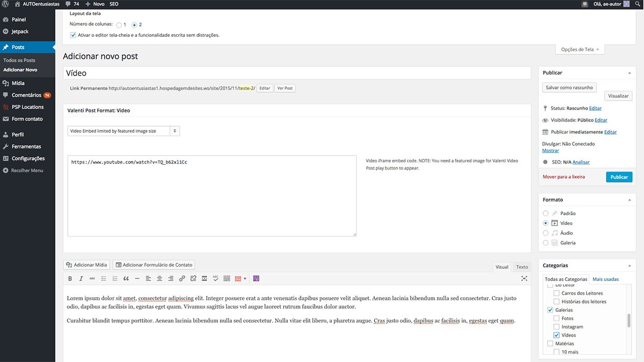Image resolution: width=644 pixels, height=362 pixels.
Task: Click the insert link icon
Action: click(x=182, y=279)
